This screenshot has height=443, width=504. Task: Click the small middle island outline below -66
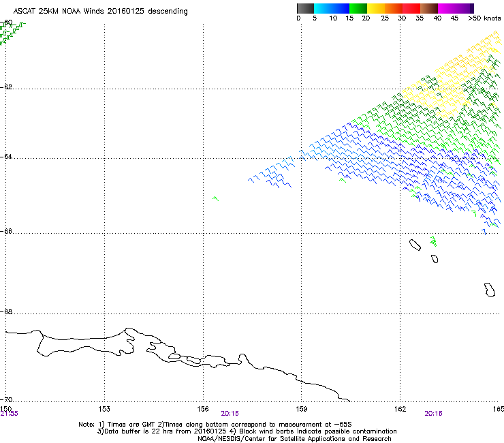tap(435, 259)
